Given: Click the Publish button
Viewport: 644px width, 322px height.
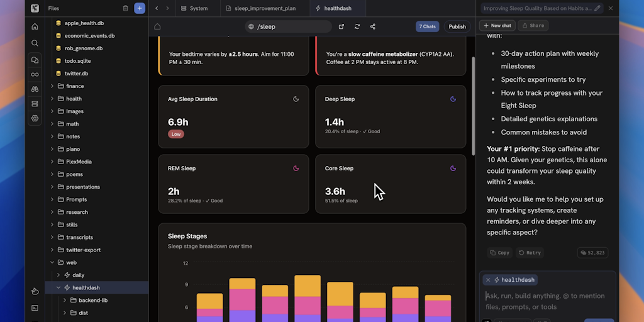Looking at the screenshot, I should pyautogui.click(x=457, y=26).
